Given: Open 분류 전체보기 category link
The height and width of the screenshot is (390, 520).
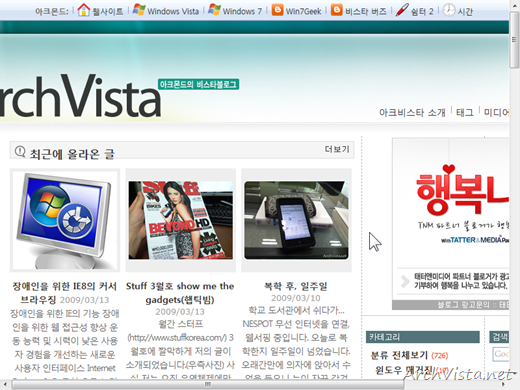Looking at the screenshot, I should pyautogui.click(x=399, y=355).
